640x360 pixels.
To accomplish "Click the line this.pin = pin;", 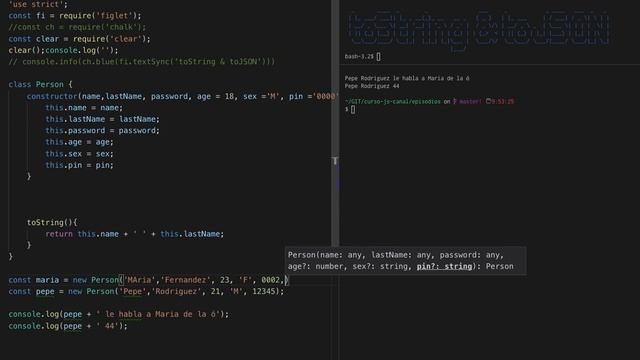I will [79, 165].
